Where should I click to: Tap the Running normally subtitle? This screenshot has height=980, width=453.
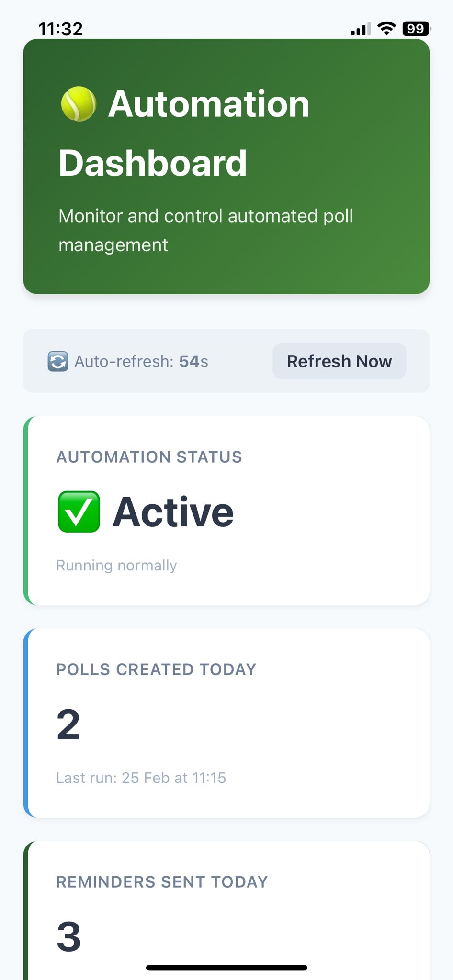(117, 565)
